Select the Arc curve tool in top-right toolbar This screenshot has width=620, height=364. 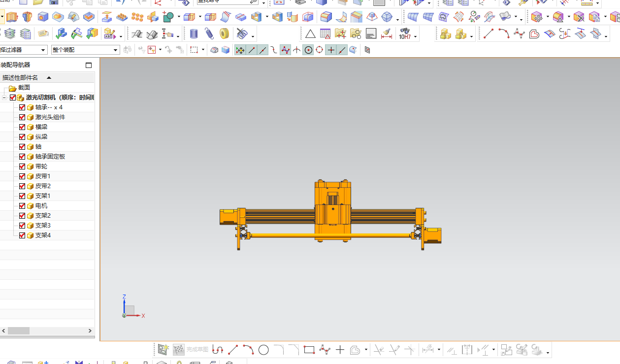tap(504, 34)
